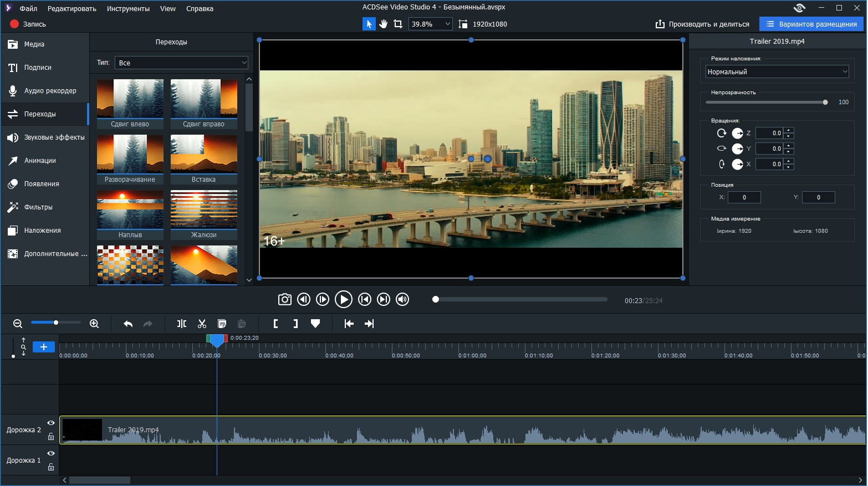Toggle visibility of Дорожка 1
The height and width of the screenshot is (486, 868).
click(51, 453)
